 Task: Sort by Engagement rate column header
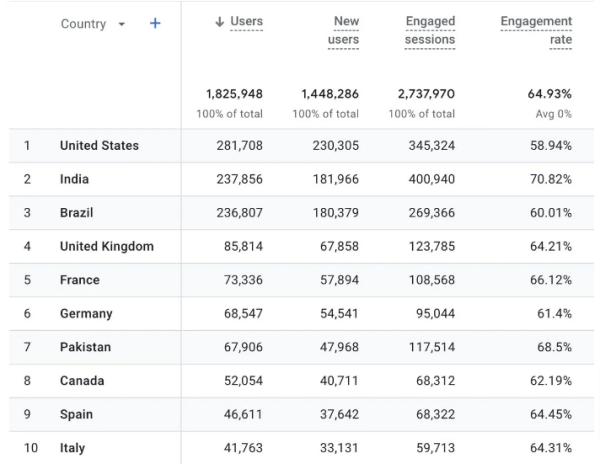pyautogui.click(x=537, y=30)
